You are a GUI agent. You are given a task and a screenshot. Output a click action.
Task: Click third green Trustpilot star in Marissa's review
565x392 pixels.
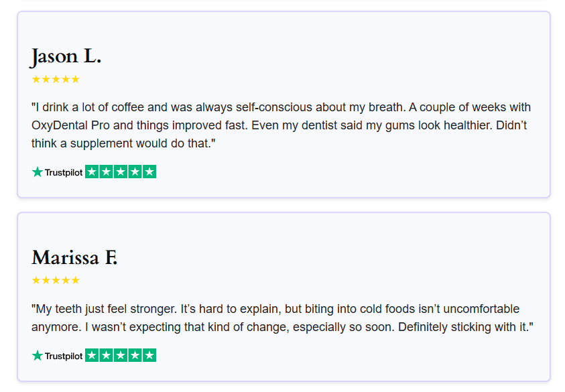[x=121, y=355]
